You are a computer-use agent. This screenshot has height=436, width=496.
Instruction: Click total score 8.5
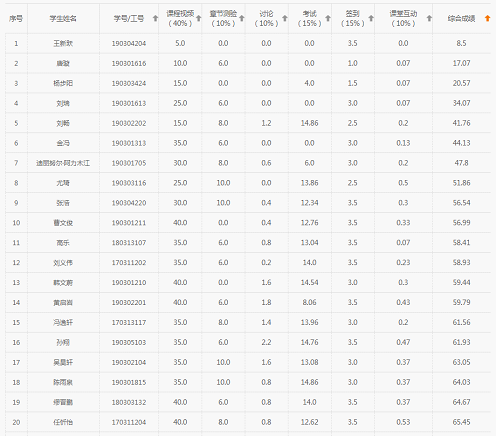point(461,43)
